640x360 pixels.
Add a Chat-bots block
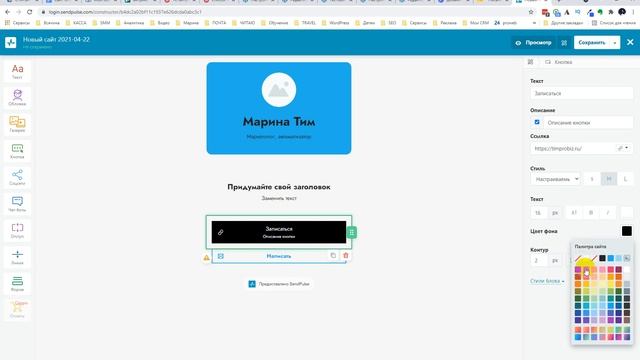pos(17,204)
